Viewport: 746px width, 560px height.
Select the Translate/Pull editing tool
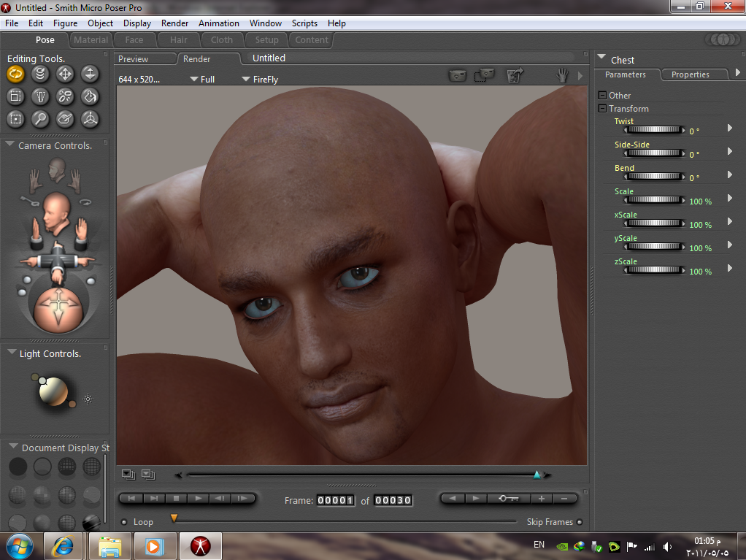point(65,73)
